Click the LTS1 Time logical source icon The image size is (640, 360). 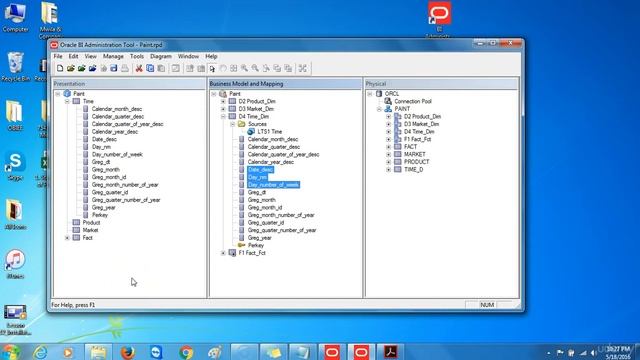coord(251,131)
